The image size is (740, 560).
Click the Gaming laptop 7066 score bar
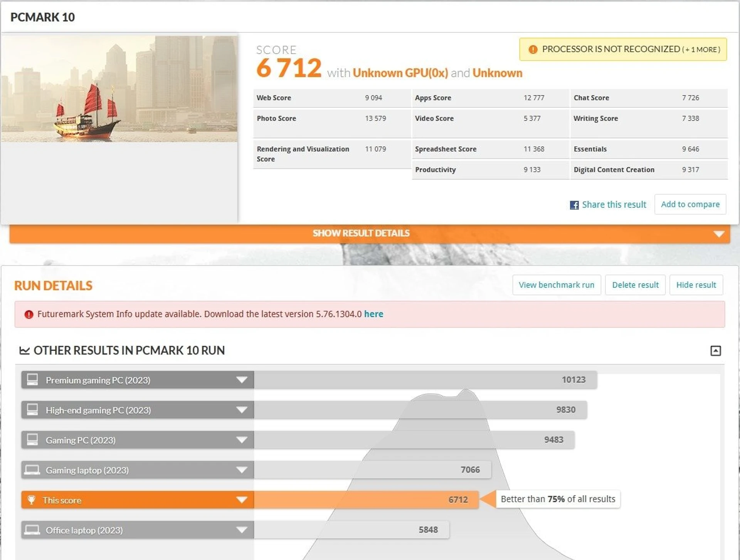373,470
